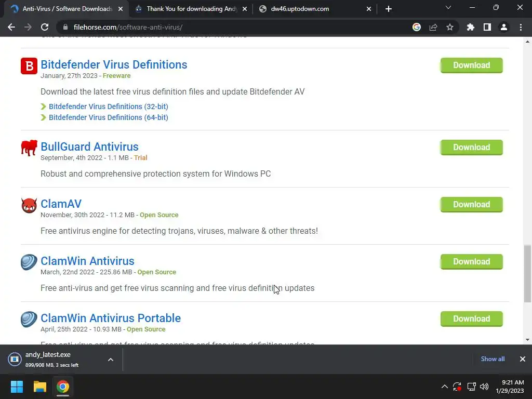Click the Google icon in address bar
Image resolution: width=532 pixels, height=399 pixels.
pos(417,27)
